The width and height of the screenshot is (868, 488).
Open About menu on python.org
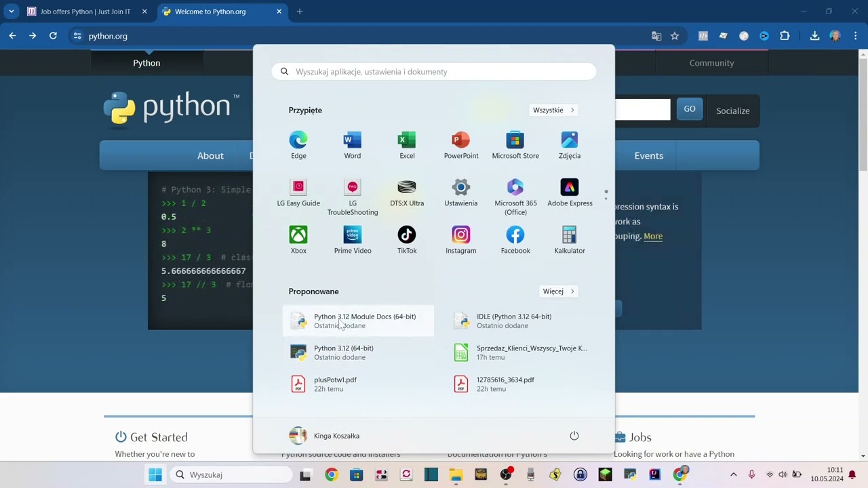[210, 156]
